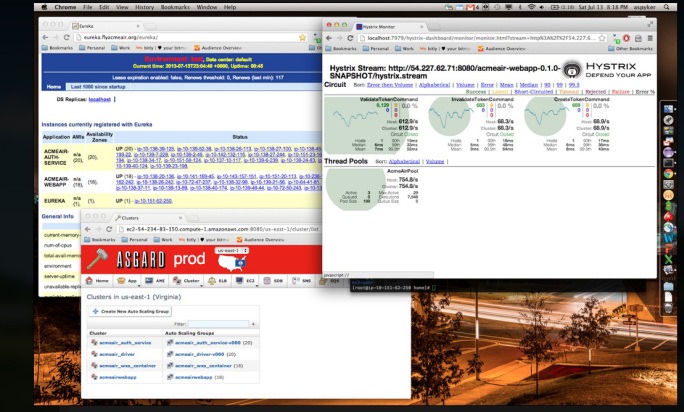Click the Wi-Fi status icon in menu bar
Viewport: 684px width, 412px height.
pyautogui.click(x=531, y=7)
